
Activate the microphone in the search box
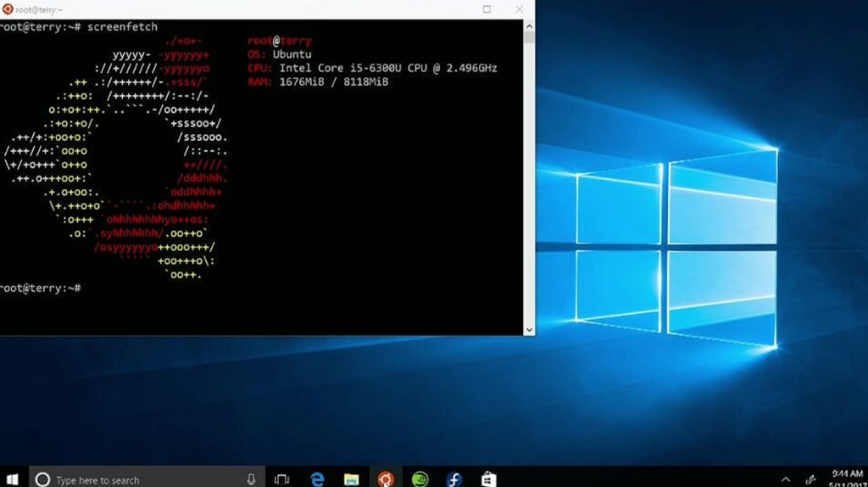[251, 479]
